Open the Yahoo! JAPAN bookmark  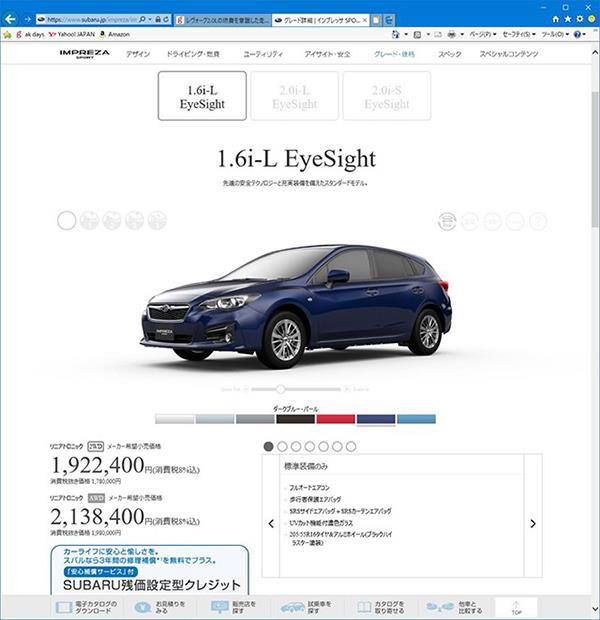pos(72,34)
